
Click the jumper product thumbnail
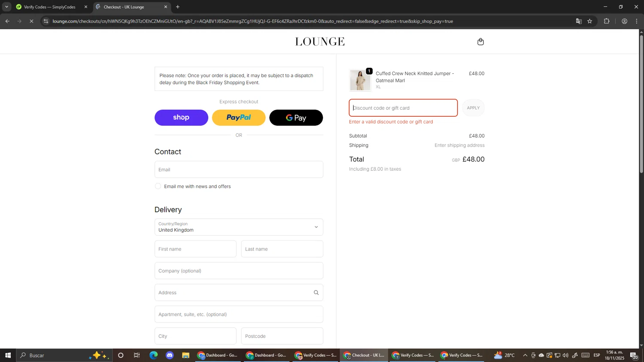click(360, 80)
